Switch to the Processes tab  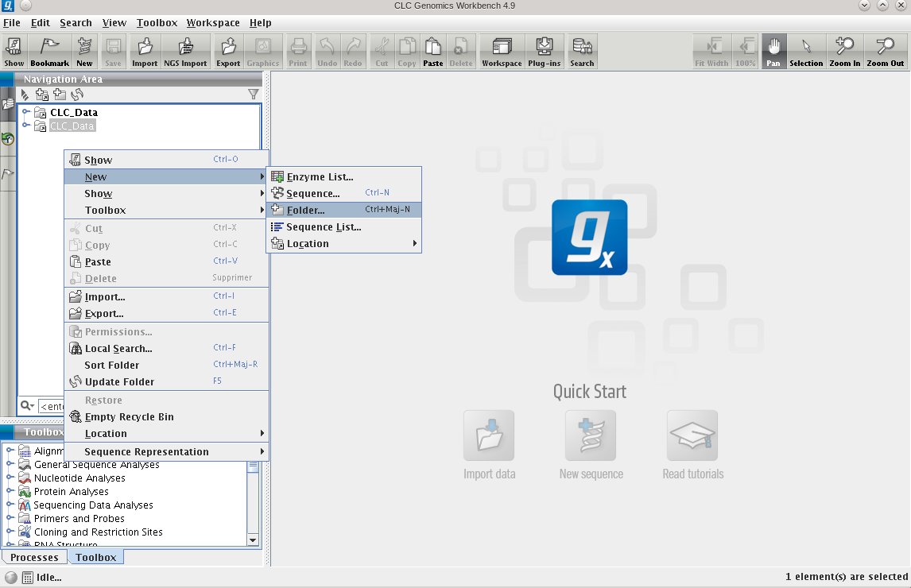click(34, 557)
